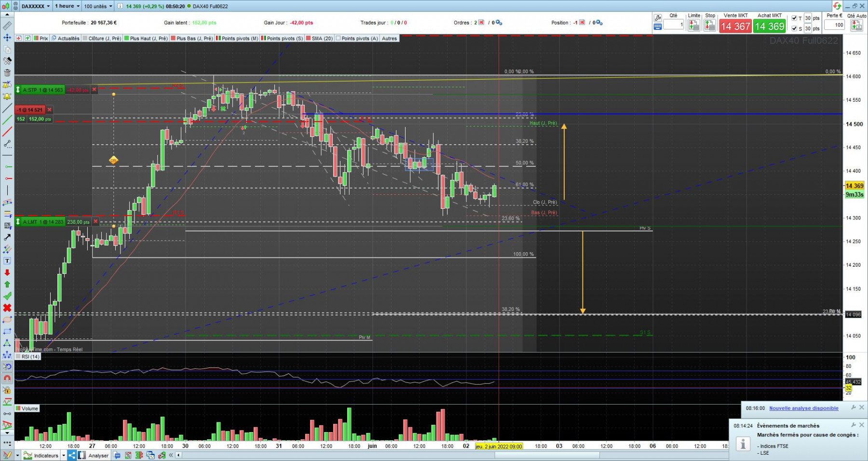Choose the ellipse drawing tool
868x461 pixels.
(7, 320)
